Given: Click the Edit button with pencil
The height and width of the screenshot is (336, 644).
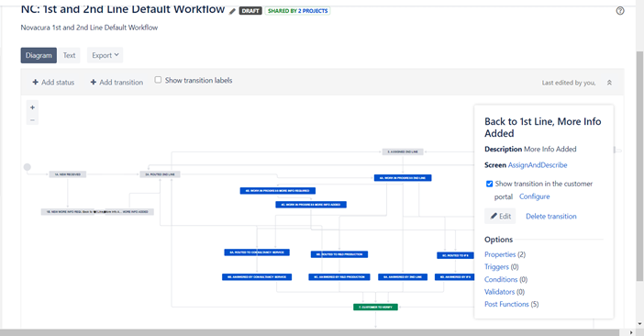Looking at the screenshot, I should [x=500, y=216].
